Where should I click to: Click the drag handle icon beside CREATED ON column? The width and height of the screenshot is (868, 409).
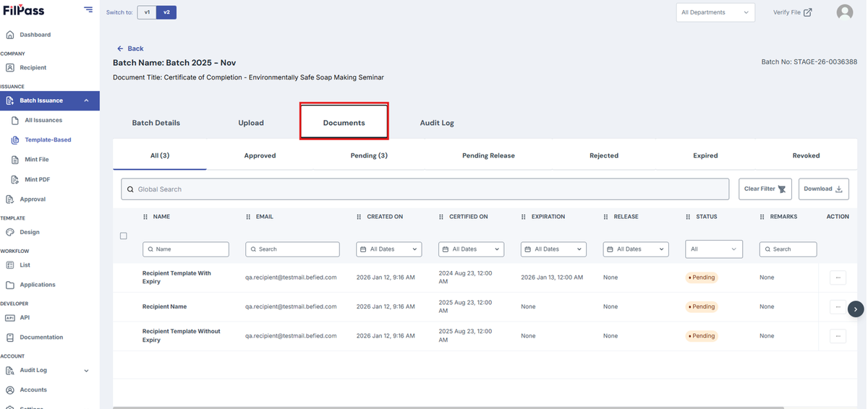pyautogui.click(x=359, y=217)
